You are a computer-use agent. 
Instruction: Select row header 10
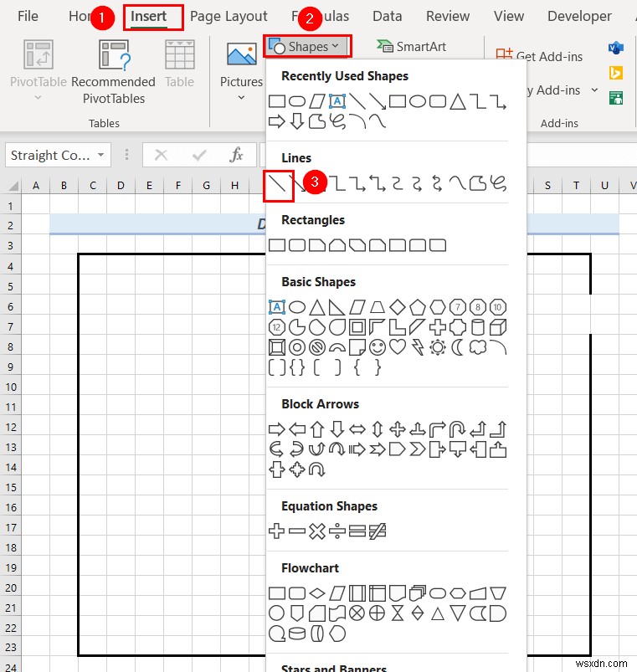click(11, 387)
